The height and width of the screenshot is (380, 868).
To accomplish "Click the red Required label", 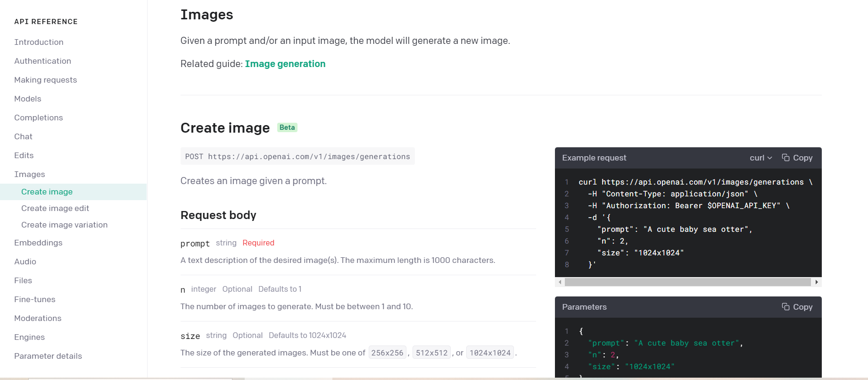I will tap(258, 243).
